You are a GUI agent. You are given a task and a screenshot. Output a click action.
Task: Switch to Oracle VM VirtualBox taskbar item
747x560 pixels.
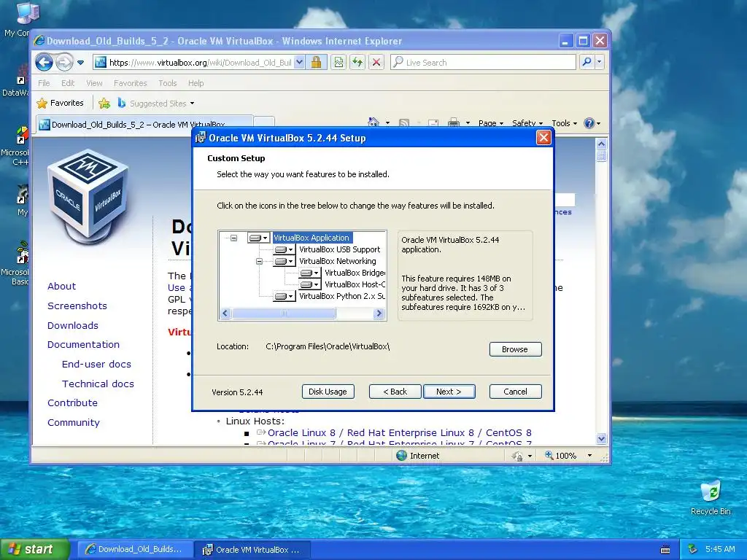pyautogui.click(x=252, y=550)
